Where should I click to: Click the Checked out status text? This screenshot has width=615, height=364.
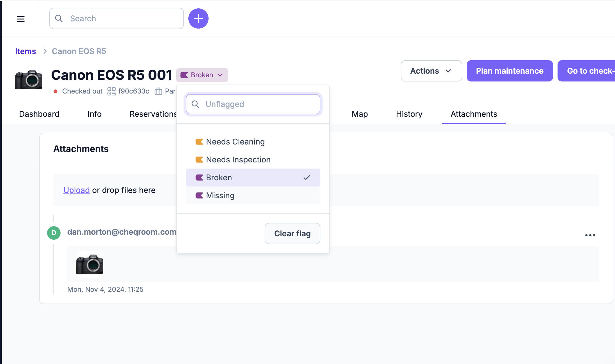click(x=82, y=91)
